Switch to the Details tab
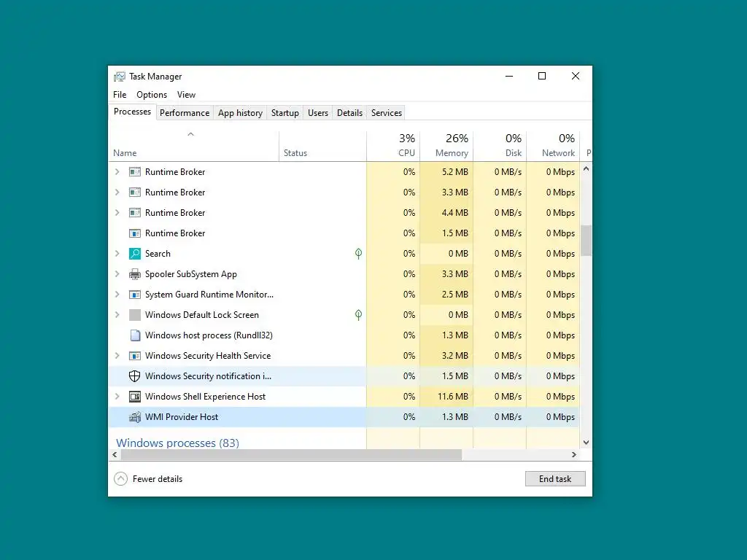 (x=349, y=113)
